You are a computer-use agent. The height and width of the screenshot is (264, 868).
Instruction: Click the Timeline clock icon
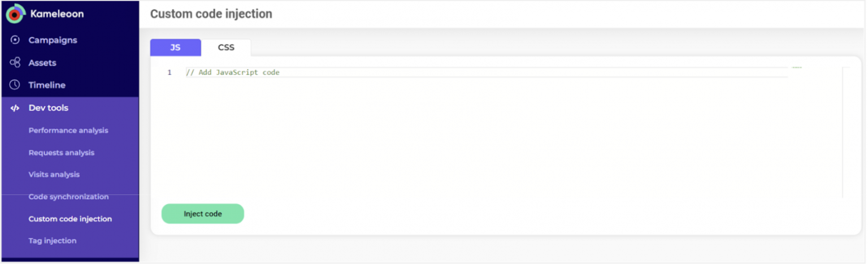click(x=15, y=85)
